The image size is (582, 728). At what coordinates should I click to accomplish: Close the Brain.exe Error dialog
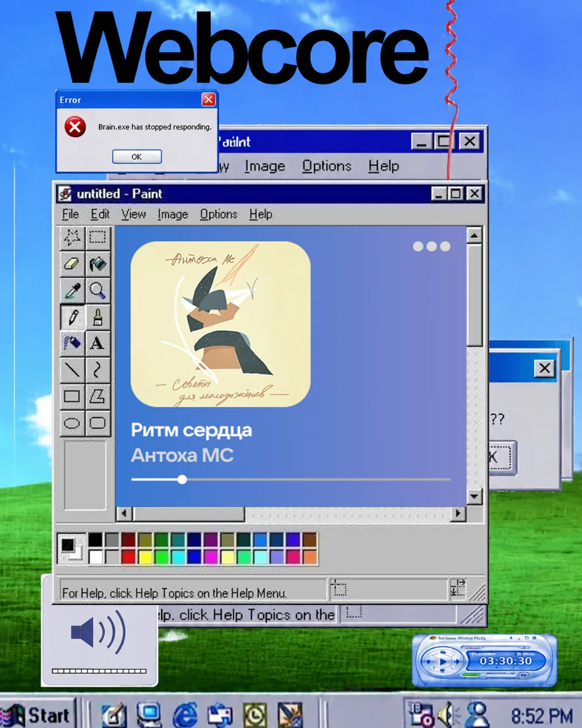(x=209, y=99)
